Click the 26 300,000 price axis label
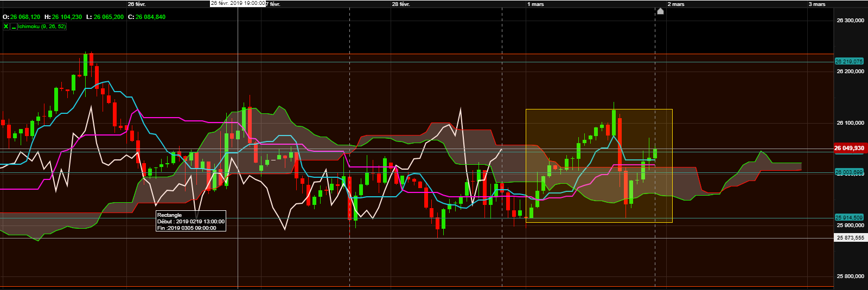Image resolution: width=868 pixels, height=290 pixels. [x=850, y=21]
